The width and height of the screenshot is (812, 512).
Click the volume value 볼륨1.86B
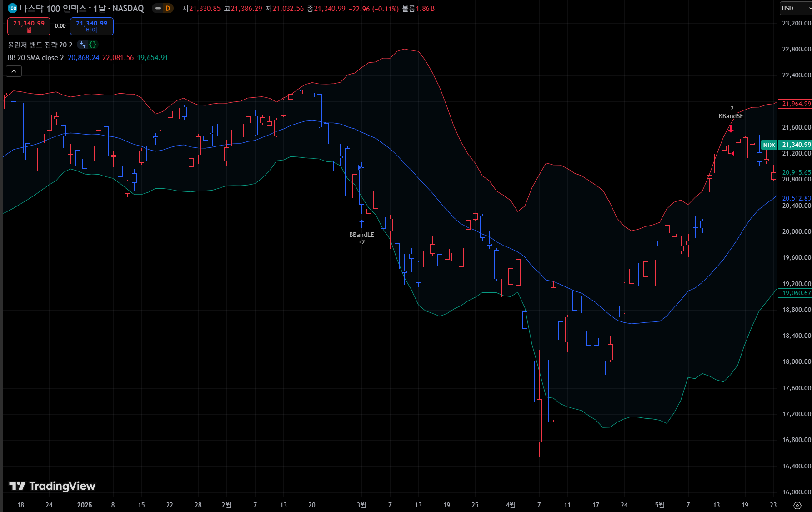(418, 9)
